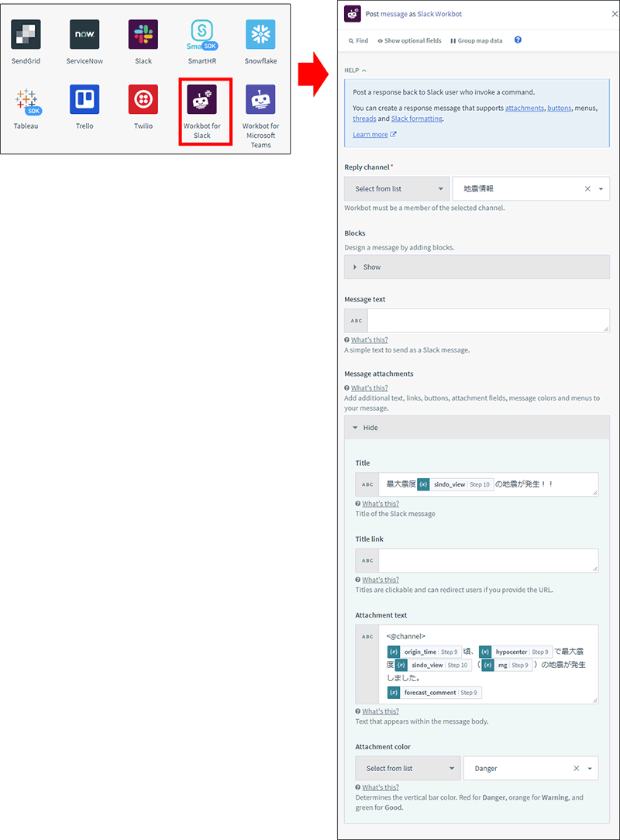Open Reply channel 'Select from list' dropdown
The width and height of the screenshot is (620, 840).
397,189
